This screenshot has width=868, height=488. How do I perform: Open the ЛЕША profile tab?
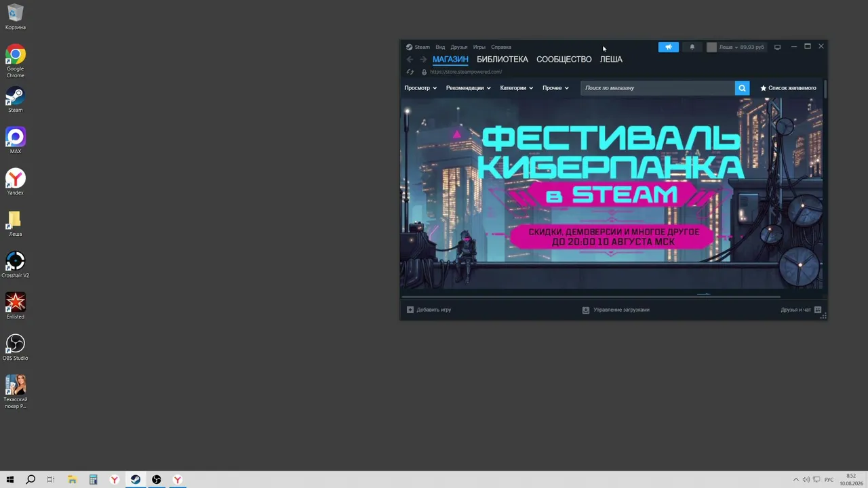tap(611, 60)
